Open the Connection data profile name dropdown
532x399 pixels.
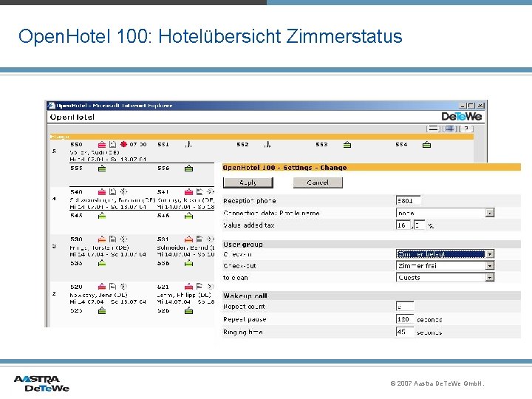tap(490, 213)
